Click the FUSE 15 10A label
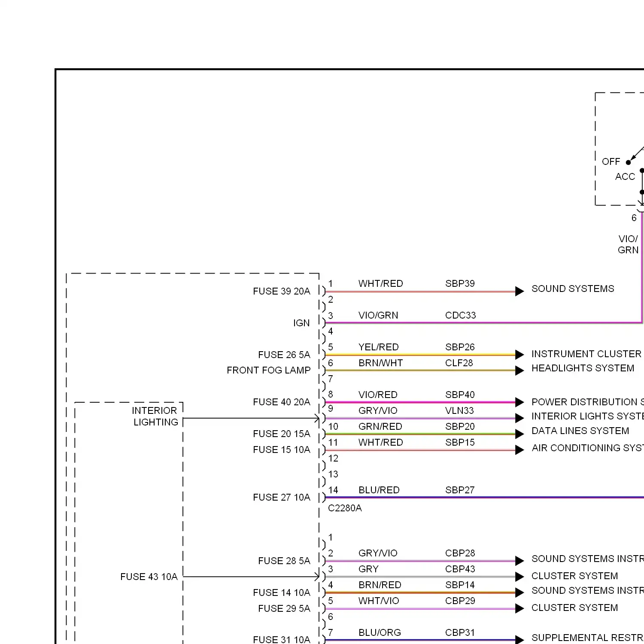The width and height of the screenshot is (644, 644). tap(281, 450)
